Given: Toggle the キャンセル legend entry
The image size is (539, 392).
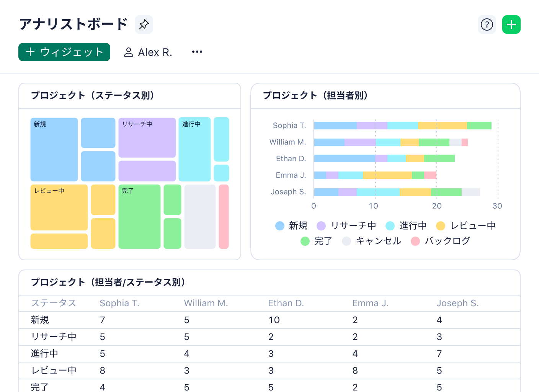Looking at the screenshot, I should 372,241.
